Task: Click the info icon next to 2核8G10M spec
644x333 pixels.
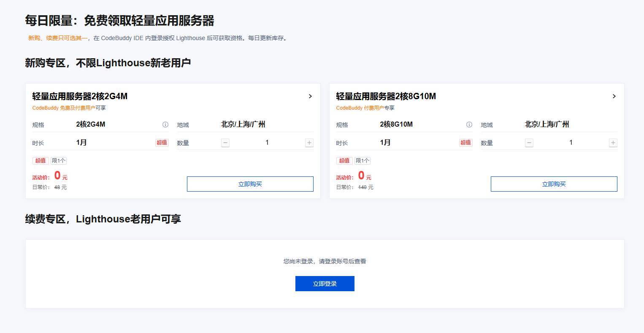Action: pos(469,124)
